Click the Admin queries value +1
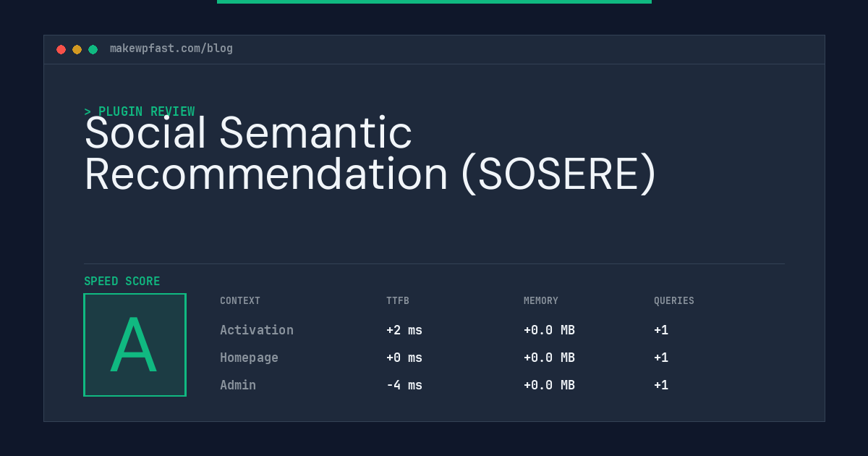This screenshot has width=868, height=456. click(x=661, y=385)
